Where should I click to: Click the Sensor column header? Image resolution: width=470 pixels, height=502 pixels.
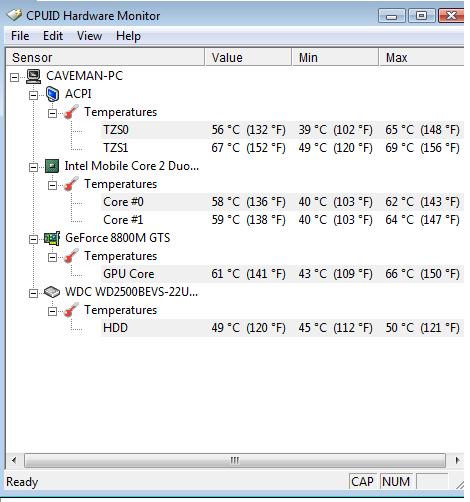click(105, 57)
